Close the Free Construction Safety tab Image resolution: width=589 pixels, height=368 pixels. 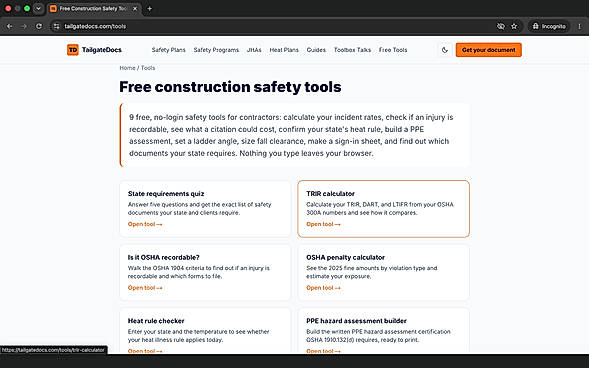135,9
